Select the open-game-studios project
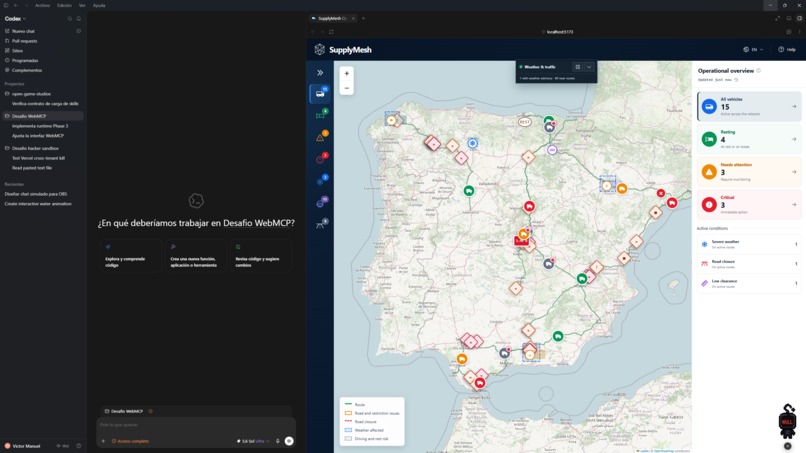This screenshot has height=453, width=806. click(43, 94)
